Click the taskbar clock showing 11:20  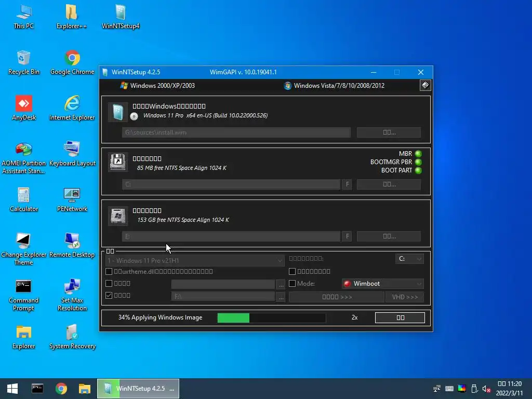tap(510, 389)
